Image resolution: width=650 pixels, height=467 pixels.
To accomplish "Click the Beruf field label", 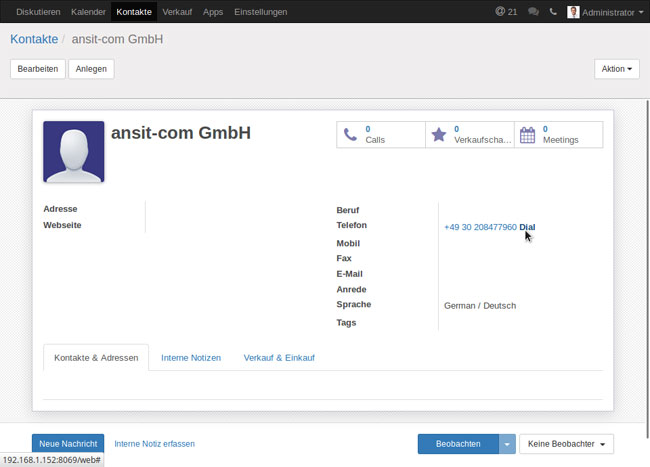I will tap(348, 210).
